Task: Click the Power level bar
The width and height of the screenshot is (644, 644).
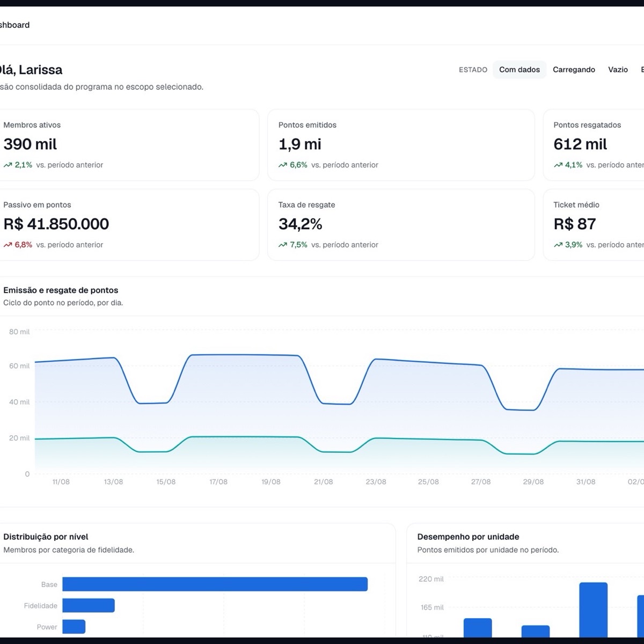Action: coord(74,626)
